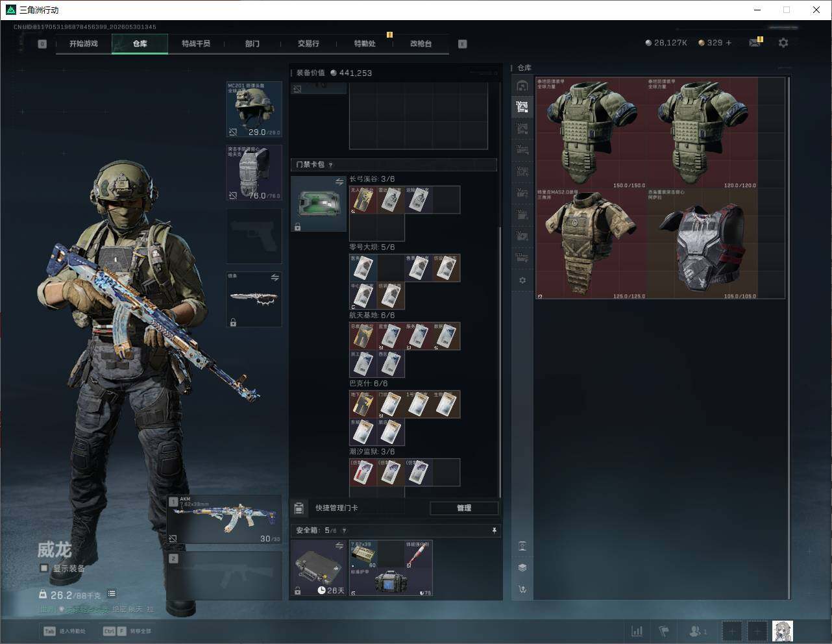The image size is (832, 644).
Task: Click the 快捷管理门卡 card icon
Action: [x=299, y=508]
